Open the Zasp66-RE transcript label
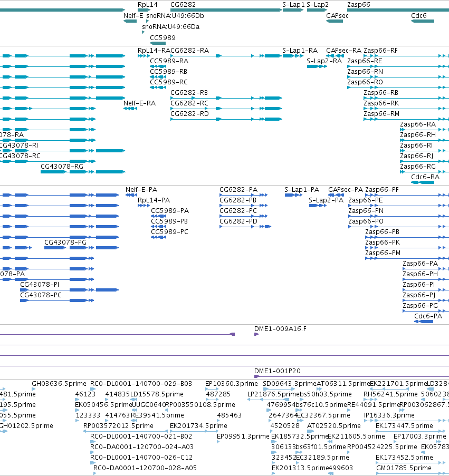449x476 pixels. click(x=365, y=61)
